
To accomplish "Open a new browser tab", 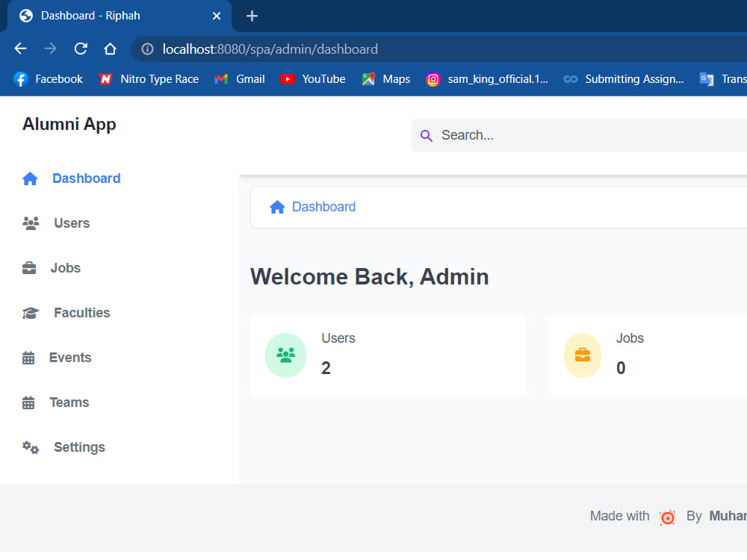I will pos(252,15).
